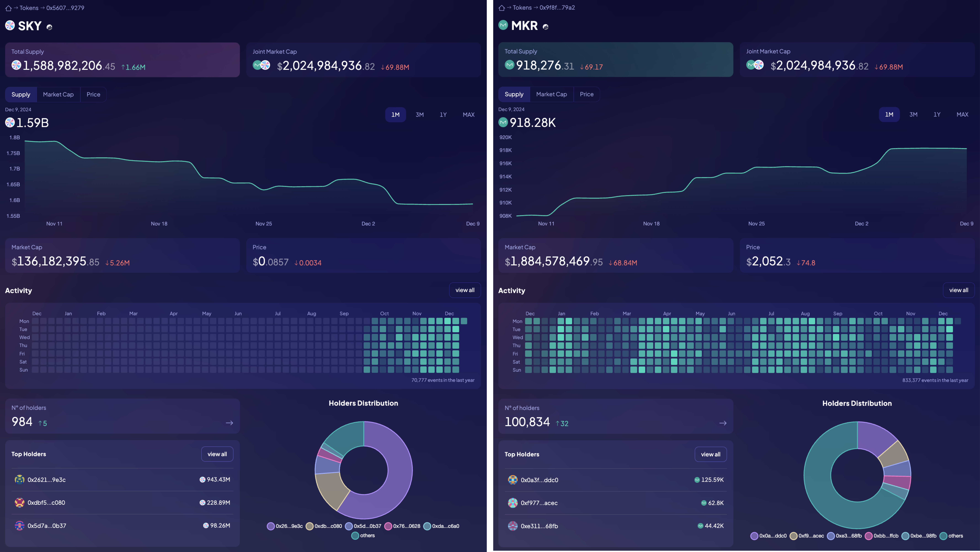
Task: Select 1M range on SKY chart
Action: point(396,115)
